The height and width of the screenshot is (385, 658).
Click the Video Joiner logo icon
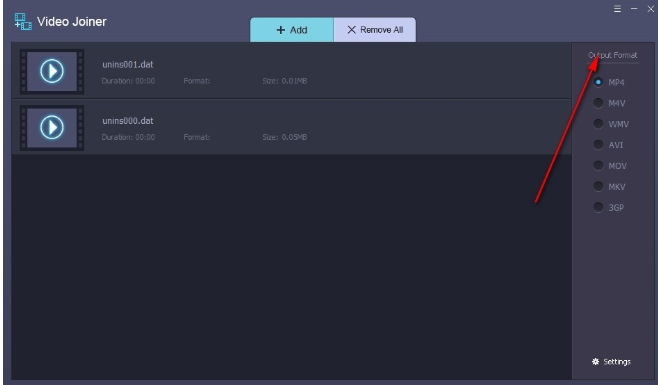coord(23,21)
